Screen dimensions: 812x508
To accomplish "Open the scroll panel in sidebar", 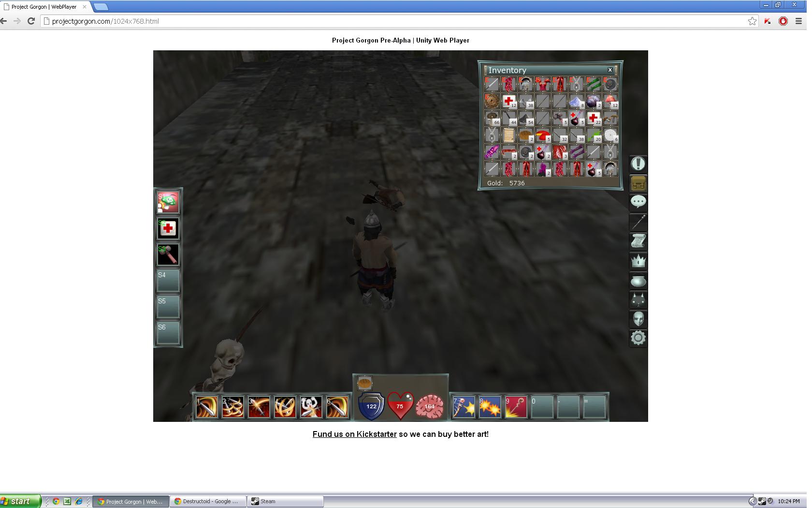I will 638,241.
